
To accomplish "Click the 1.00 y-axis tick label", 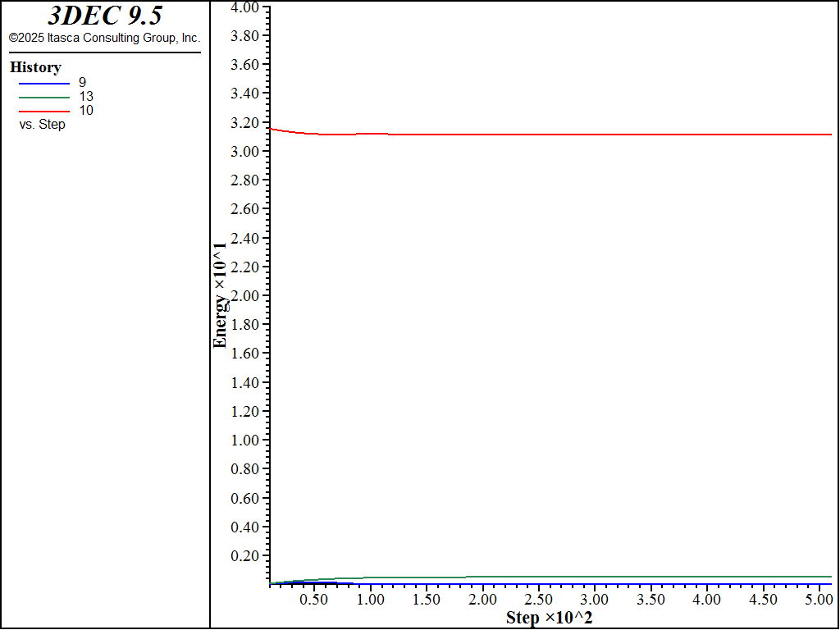I will point(244,440).
